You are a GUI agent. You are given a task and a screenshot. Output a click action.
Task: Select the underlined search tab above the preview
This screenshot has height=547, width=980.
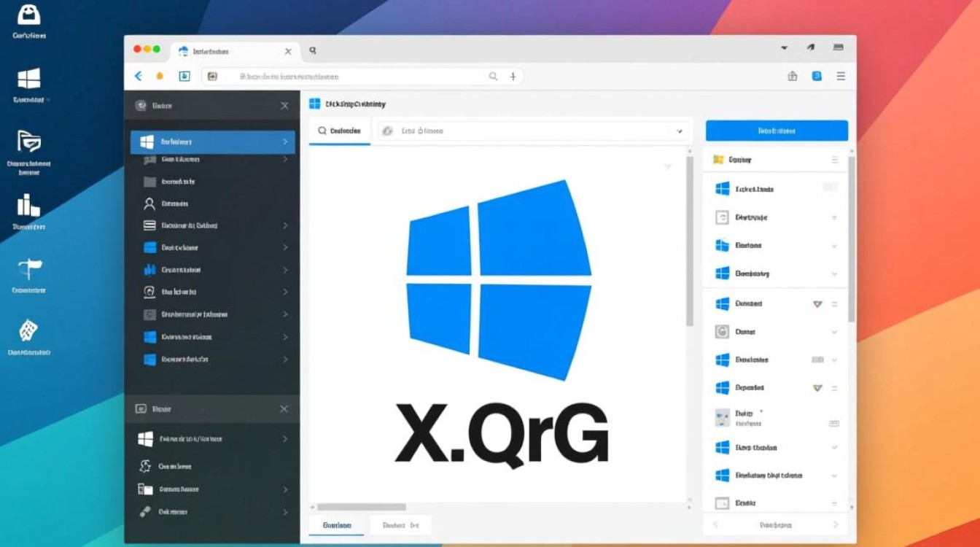pyautogui.click(x=339, y=131)
